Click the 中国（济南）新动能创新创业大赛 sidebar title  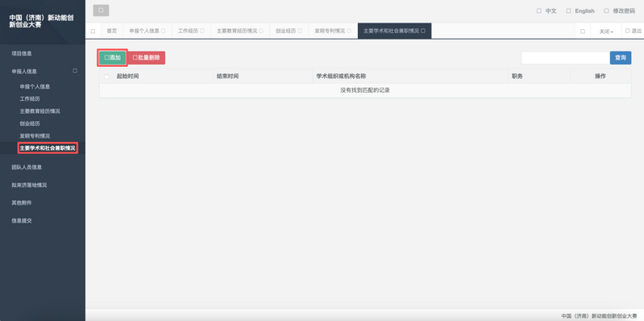[x=41, y=21]
